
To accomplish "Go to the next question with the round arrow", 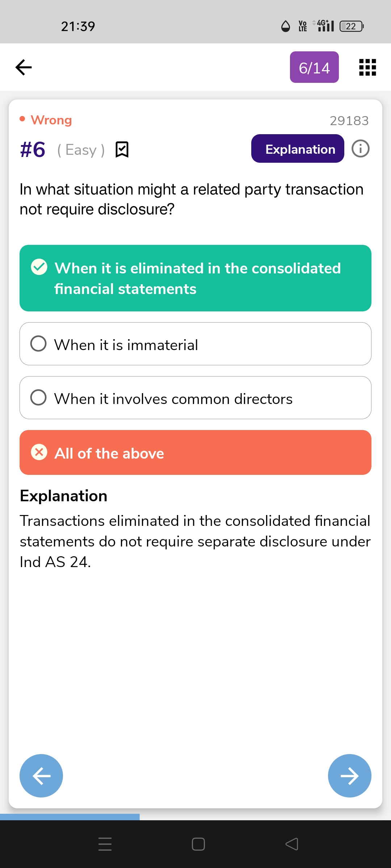I will tap(350, 776).
